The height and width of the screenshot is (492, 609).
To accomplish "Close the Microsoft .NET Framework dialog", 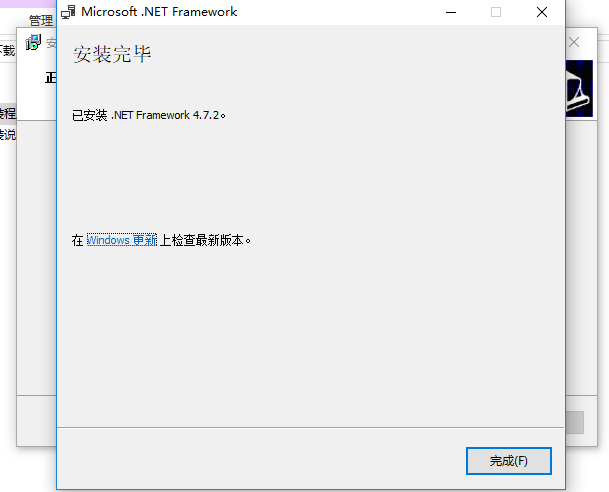I will point(542,12).
